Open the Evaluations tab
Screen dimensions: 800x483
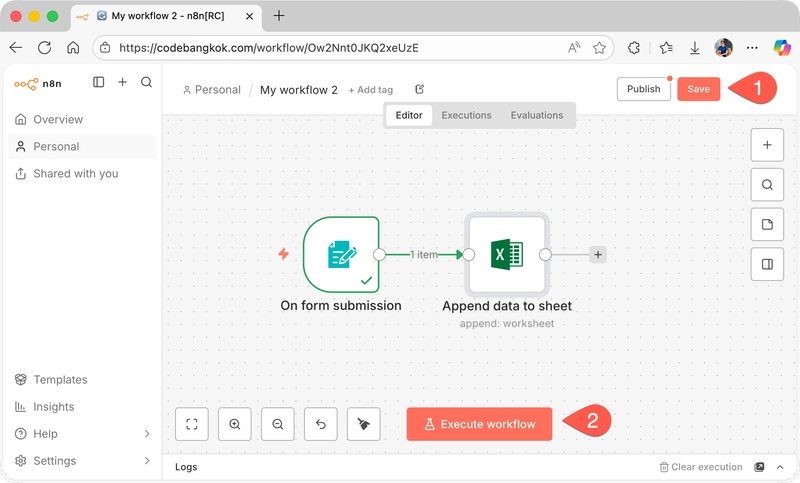(536, 115)
